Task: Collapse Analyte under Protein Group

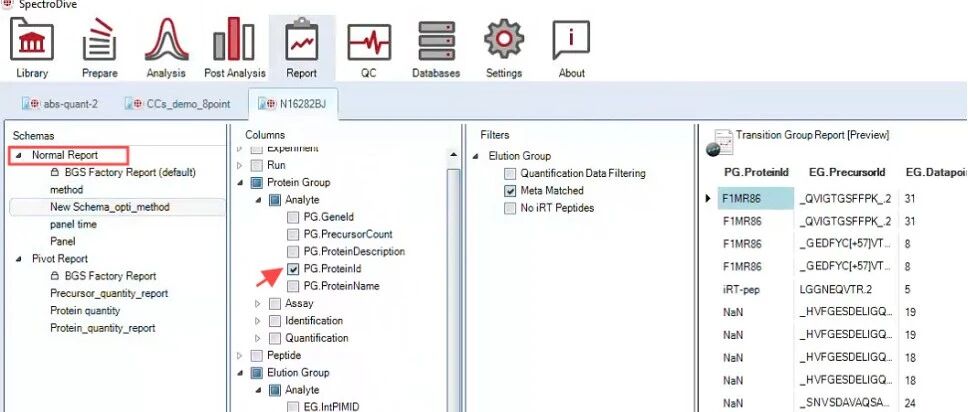Action: click(258, 201)
